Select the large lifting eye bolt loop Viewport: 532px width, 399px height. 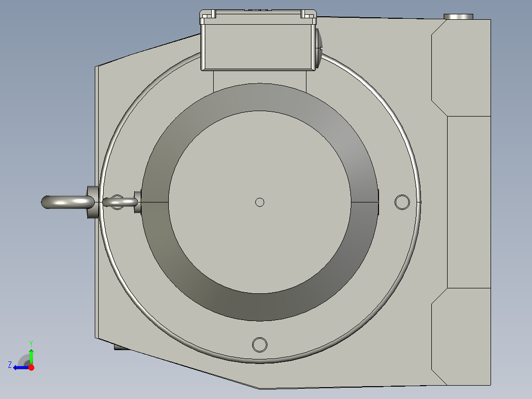(68, 202)
